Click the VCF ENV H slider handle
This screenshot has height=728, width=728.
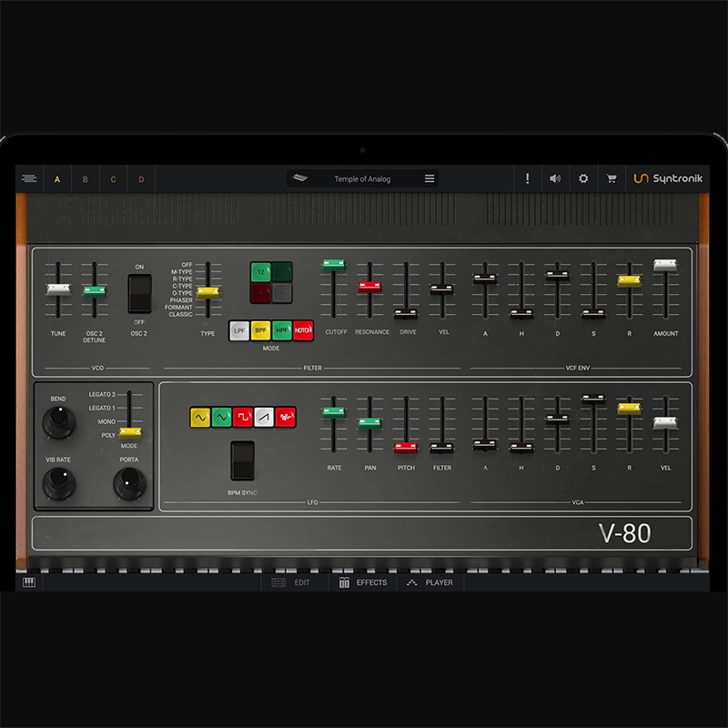(521, 314)
